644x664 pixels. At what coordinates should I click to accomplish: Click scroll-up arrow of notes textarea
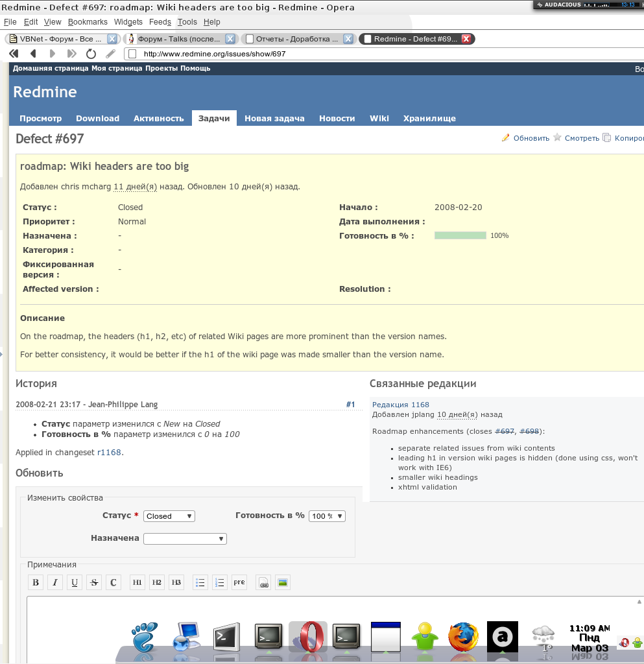click(x=639, y=602)
